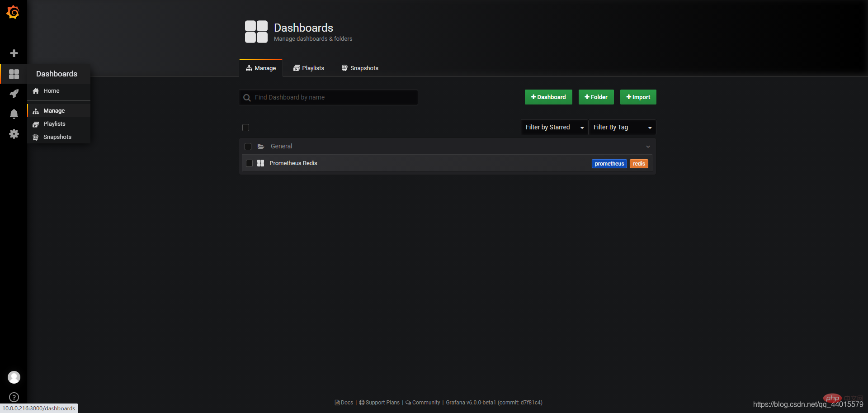Image resolution: width=868 pixels, height=413 pixels.
Task: Open the Filter By Tag dropdown
Action: [x=622, y=128]
